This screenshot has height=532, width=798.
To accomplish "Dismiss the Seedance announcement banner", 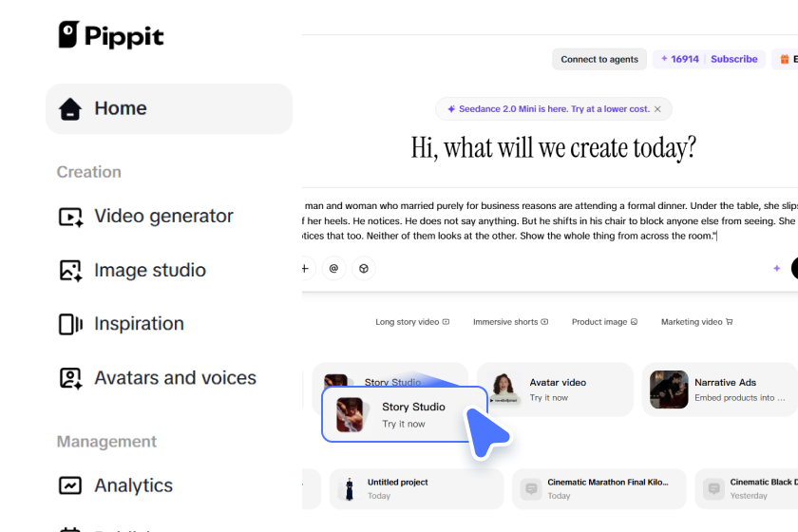I will (657, 109).
